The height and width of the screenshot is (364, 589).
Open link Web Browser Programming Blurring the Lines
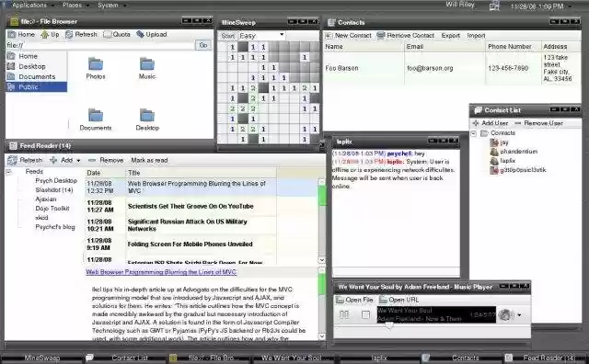[x=161, y=272]
